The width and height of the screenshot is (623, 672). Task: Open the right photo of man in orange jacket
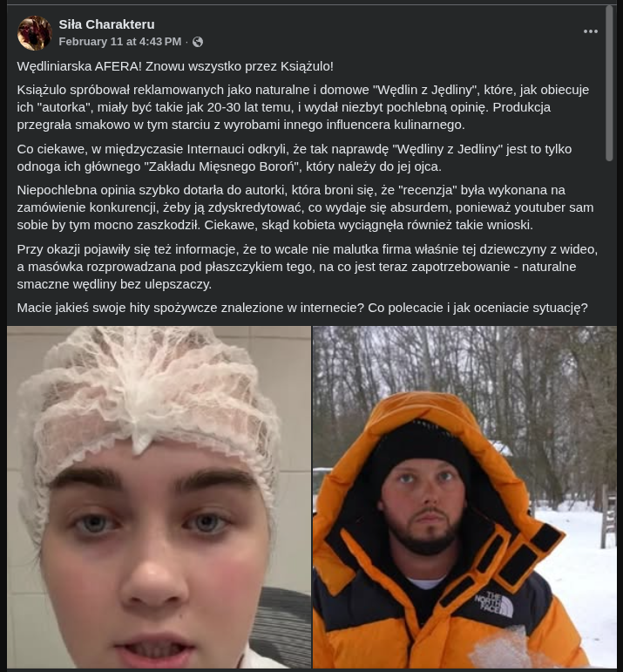click(x=464, y=497)
